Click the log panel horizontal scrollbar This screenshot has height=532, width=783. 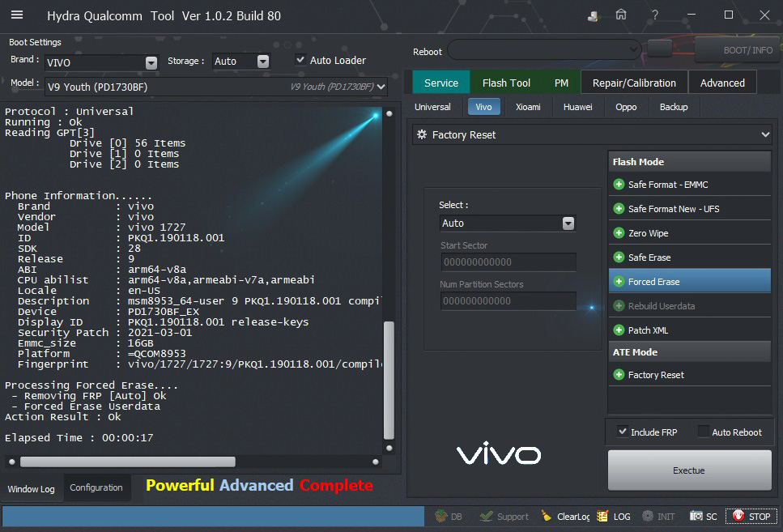128,462
